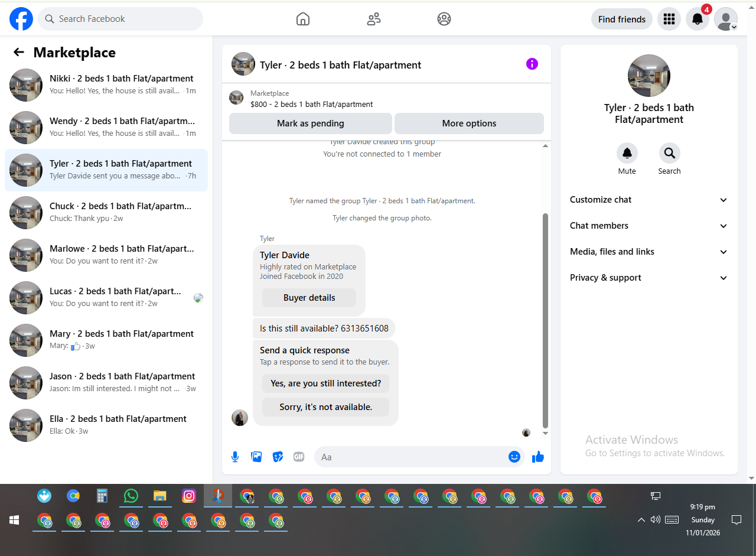Open Jason's conversation
The height and width of the screenshot is (556, 756).
pyautogui.click(x=106, y=383)
